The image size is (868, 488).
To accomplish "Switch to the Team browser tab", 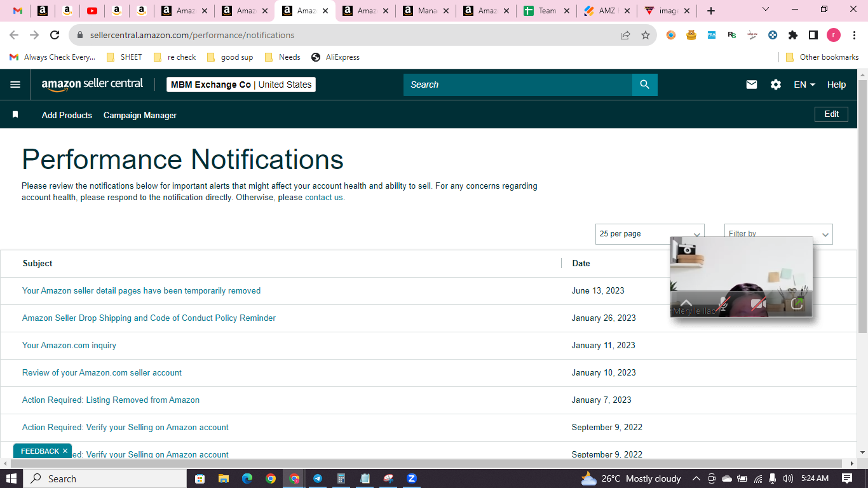I will 546,11.
